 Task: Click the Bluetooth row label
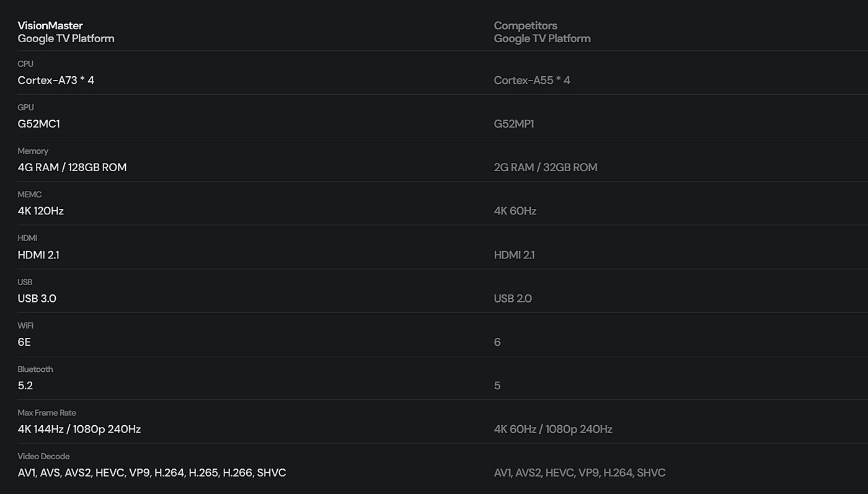pos(35,369)
